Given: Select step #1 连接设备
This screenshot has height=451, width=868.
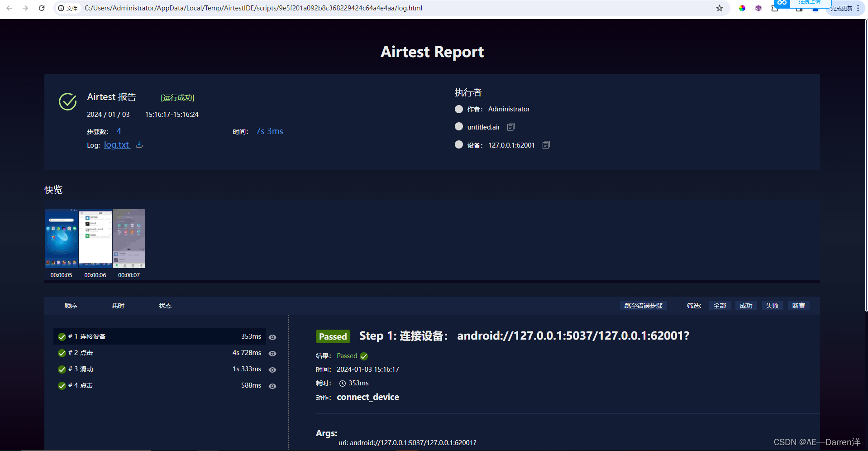Looking at the screenshot, I should point(159,336).
